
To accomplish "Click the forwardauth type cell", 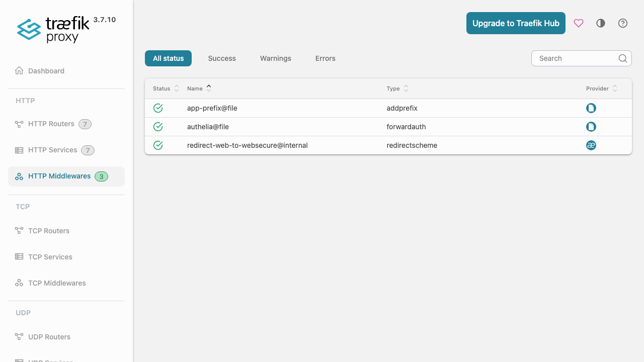I will (x=406, y=127).
